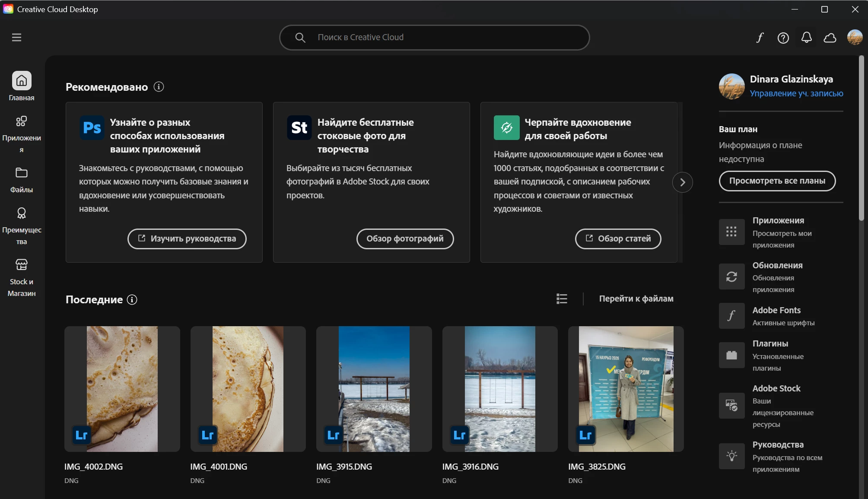Open the help question mark icon
This screenshot has width=868, height=499.
click(783, 38)
